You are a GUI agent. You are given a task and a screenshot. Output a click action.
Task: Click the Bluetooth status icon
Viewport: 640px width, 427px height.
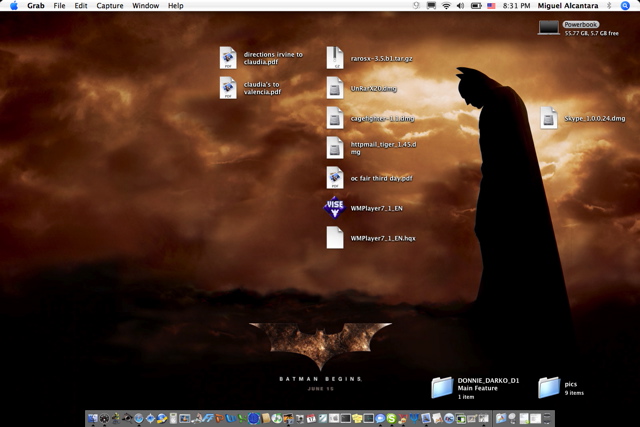pos(608,6)
